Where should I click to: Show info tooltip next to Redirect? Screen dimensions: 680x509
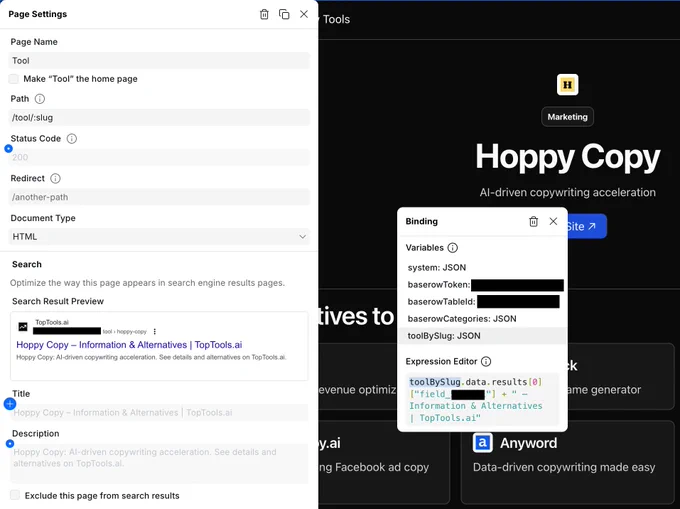pyautogui.click(x=56, y=179)
